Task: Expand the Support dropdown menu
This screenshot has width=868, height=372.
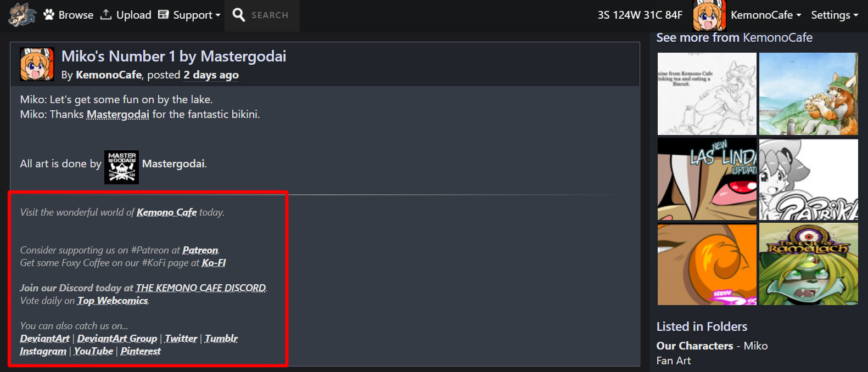Action: pos(197,15)
